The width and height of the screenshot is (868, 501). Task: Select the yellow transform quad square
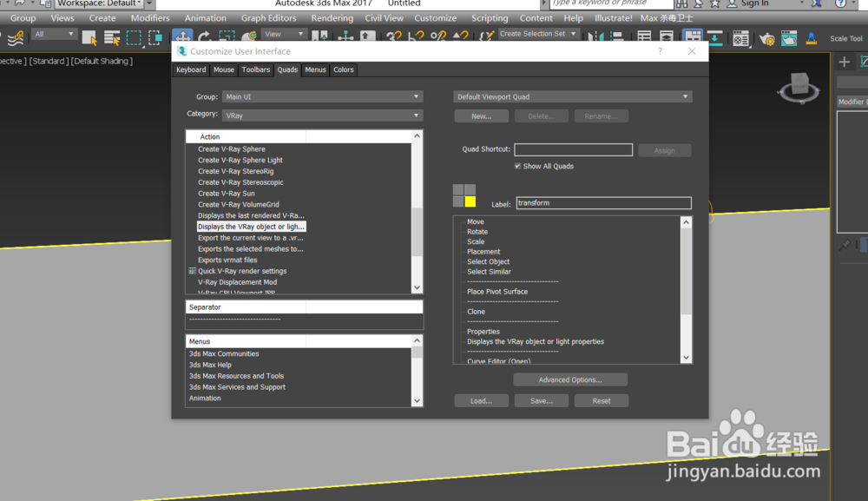(x=470, y=201)
